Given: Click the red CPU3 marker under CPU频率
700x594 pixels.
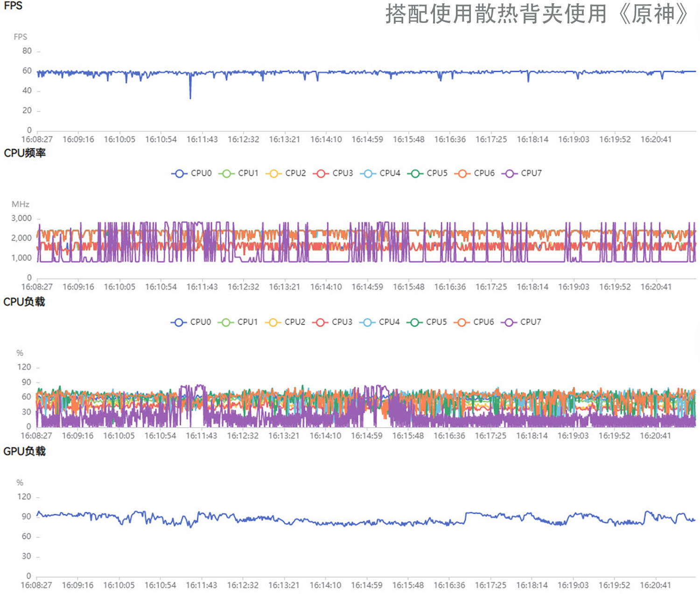Looking at the screenshot, I should 321,173.
